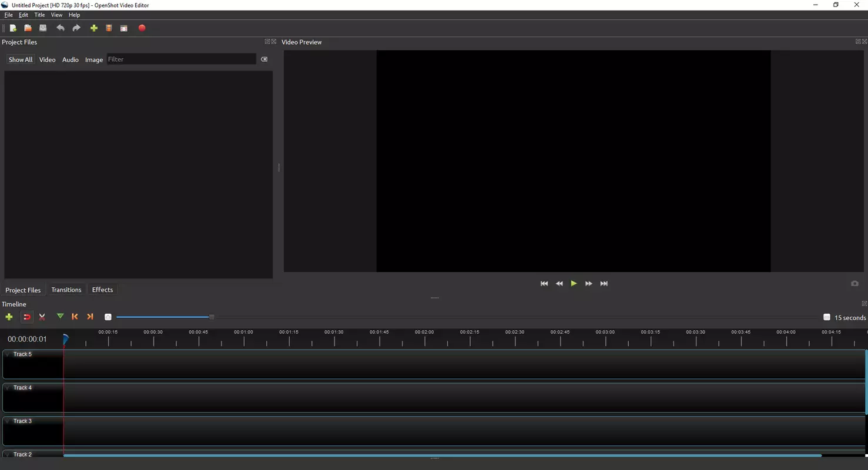Switch the file filter to Video

[47, 59]
